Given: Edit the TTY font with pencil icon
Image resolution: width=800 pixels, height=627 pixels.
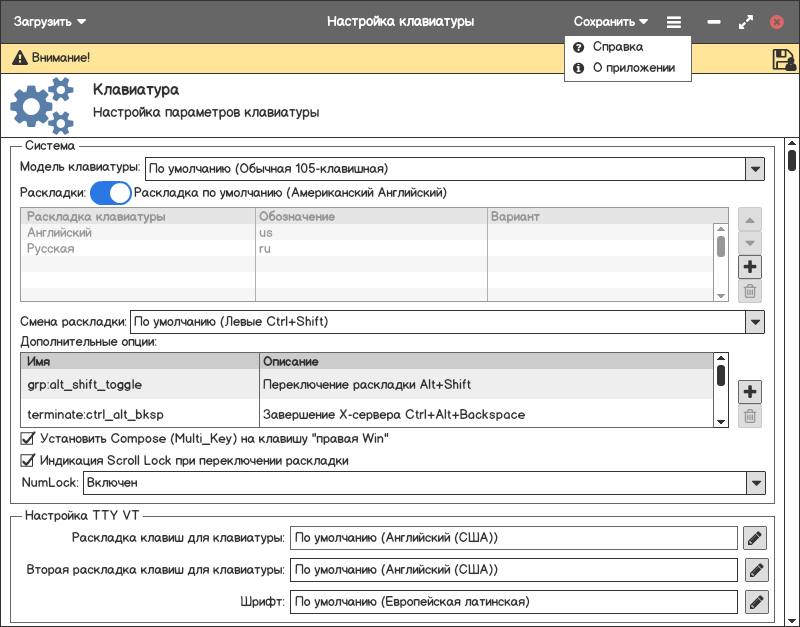Looking at the screenshot, I should click(755, 602).
